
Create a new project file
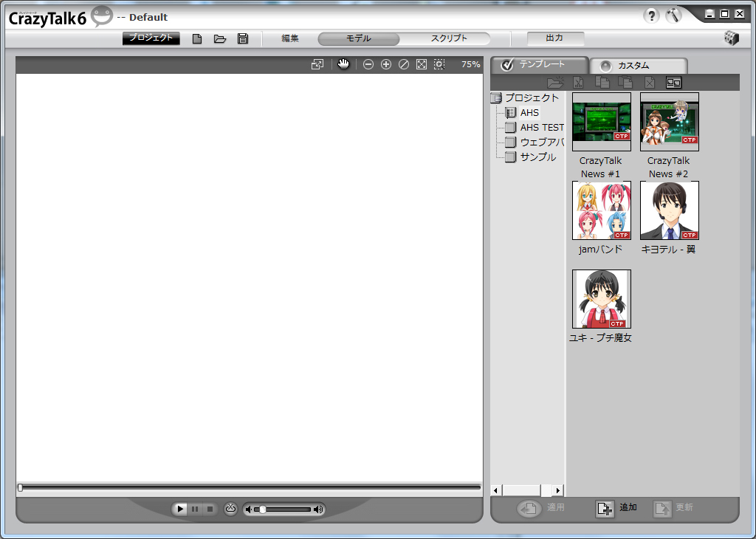[x=196, y=38]
